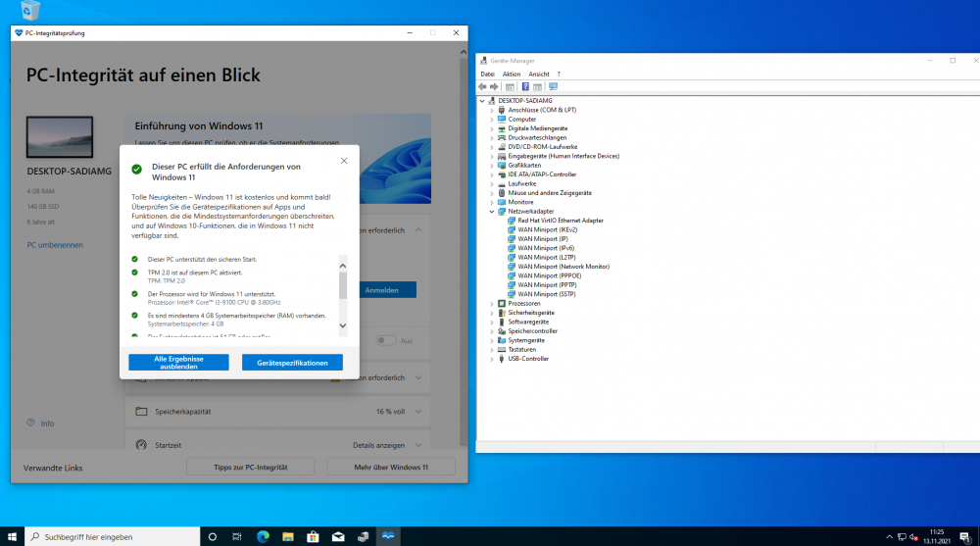This screenshot has width=980, height=546.
Task: Select the Tastaturen keyboard icon
Action: (501, 350)
